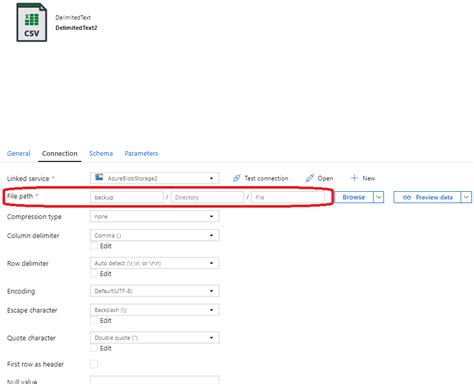Enable Edit checkbox under Row delimiter
Image resolution: width=474 pixels, height=384 pixels.
(94, 274)
